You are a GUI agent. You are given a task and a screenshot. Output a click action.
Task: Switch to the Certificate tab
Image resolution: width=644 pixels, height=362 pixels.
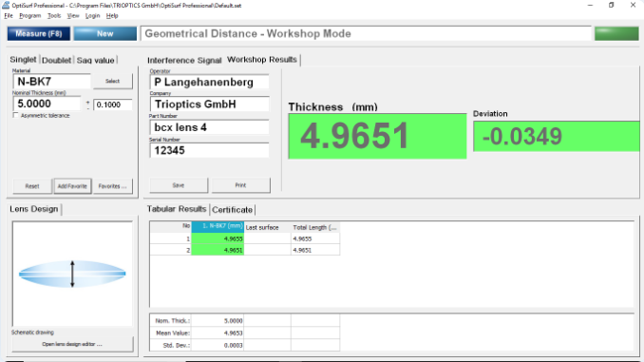[x=232, y=210]
